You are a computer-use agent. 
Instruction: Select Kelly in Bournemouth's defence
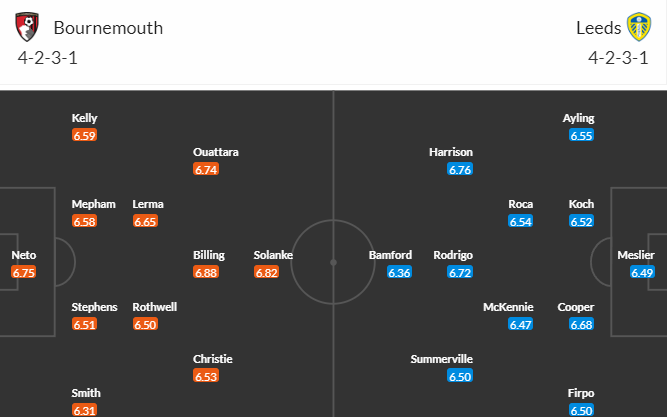84,118
